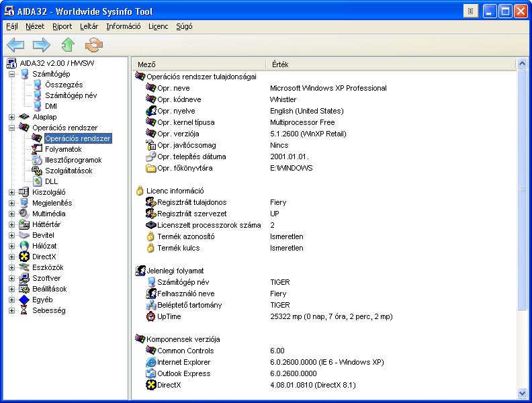532x403 pixels.
Task: Open the Leltár menu
Action: (89, 26)
